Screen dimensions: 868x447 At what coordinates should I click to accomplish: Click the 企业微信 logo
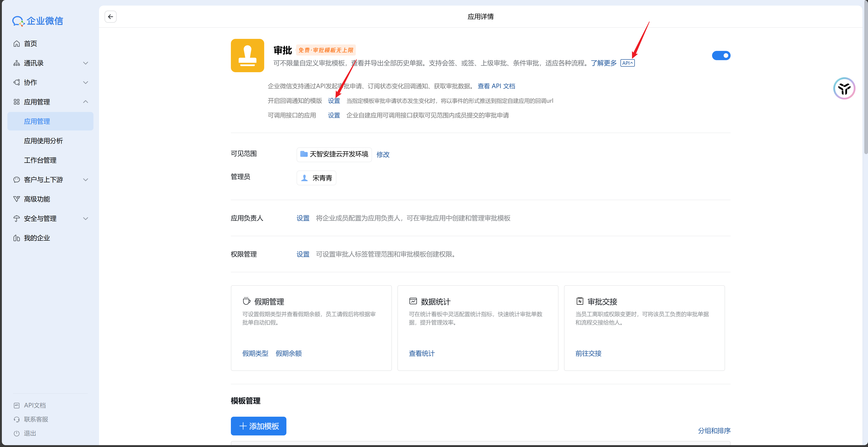38,21
